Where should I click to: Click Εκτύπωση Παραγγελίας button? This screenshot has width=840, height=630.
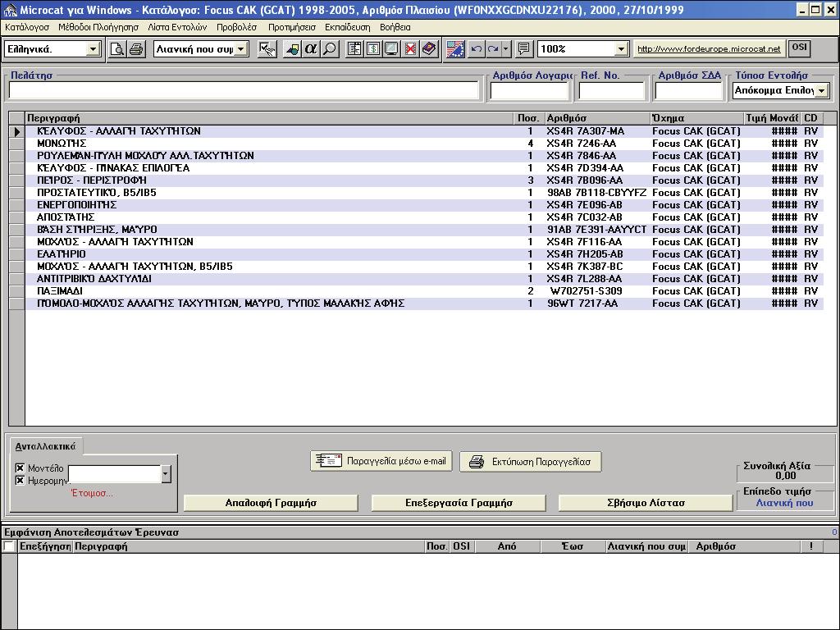point(531,462)
